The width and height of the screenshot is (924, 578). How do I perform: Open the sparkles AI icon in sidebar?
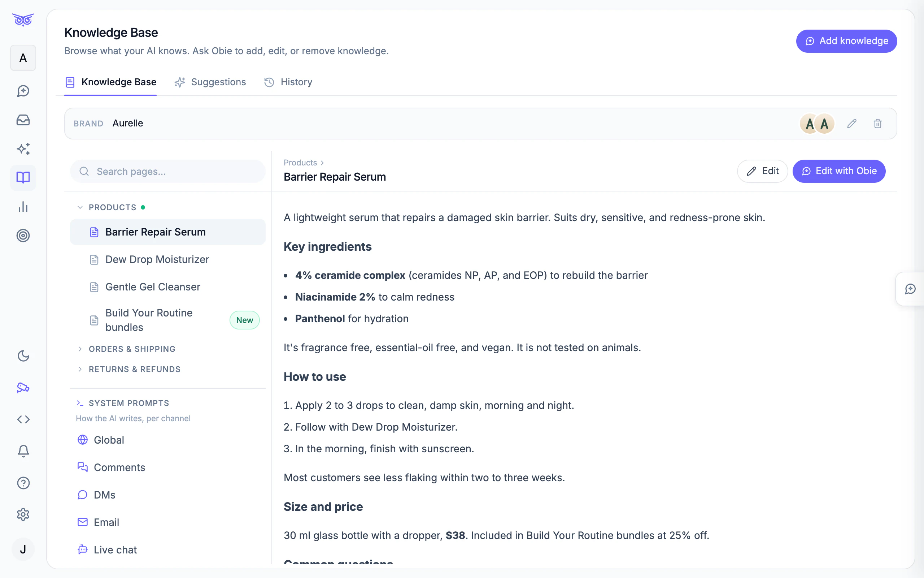(23, 149)
